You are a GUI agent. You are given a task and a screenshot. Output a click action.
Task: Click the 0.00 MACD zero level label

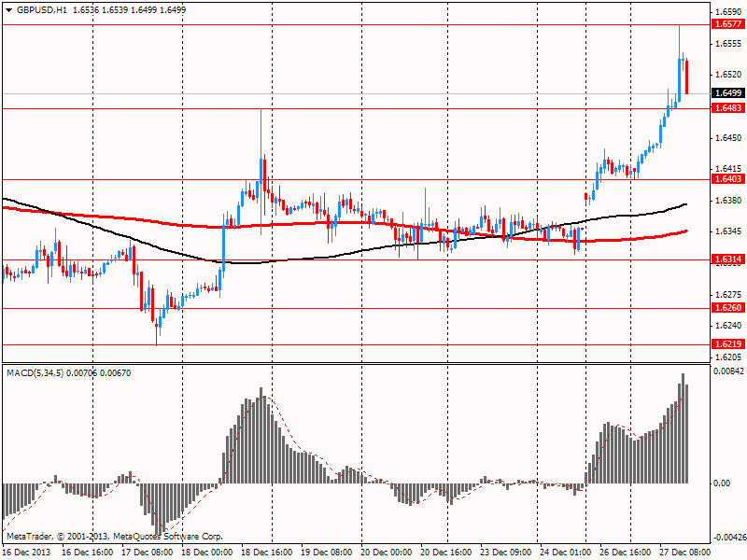click(x=722, y=483)
